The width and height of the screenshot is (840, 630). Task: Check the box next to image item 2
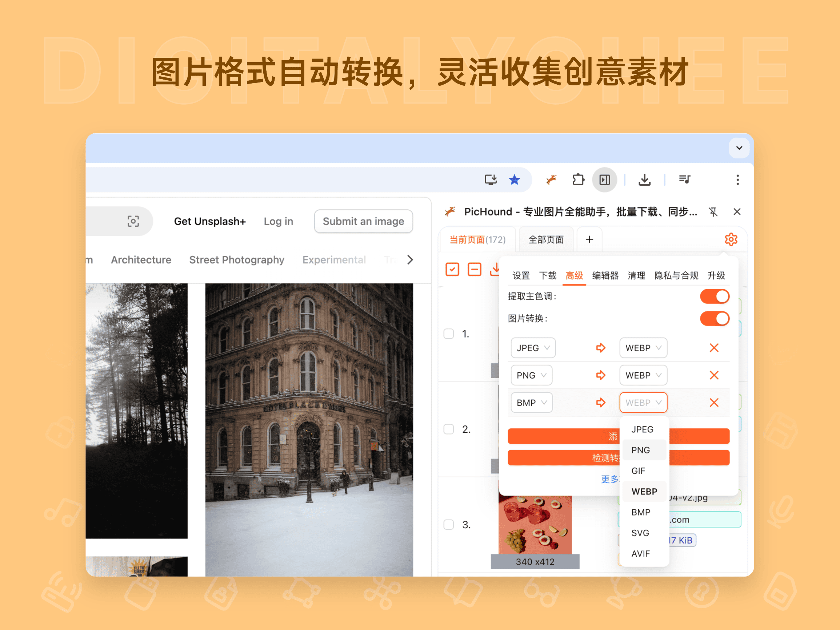click(448, 429)
